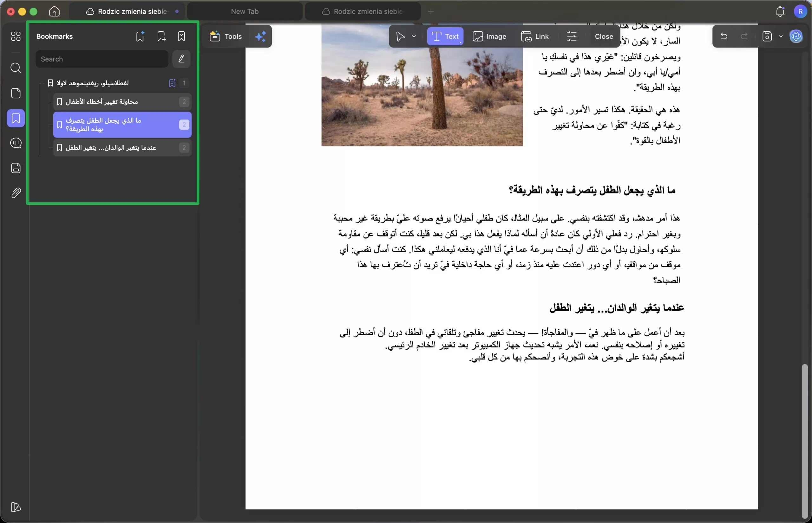This screenshot has height=523, width=812.
Task: Open the search panel in left sidebar
Action: [x=16, y=68]
